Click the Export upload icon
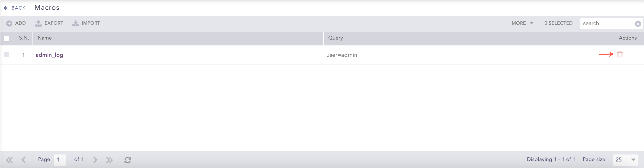The image size is (644, 168). [x=38, y=23]
